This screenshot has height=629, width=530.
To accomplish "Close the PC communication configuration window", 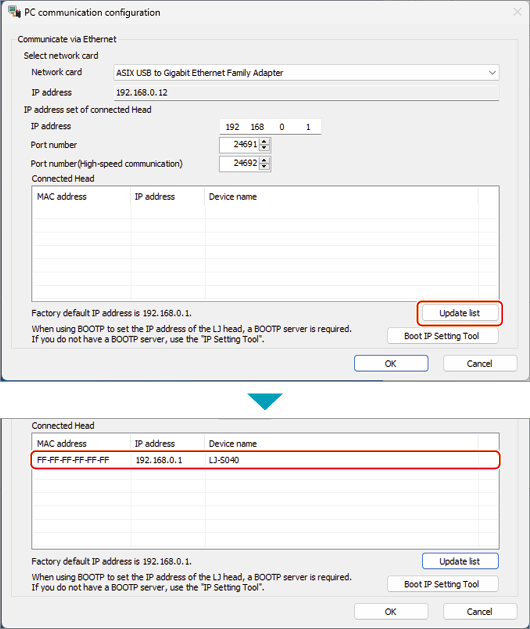I will tap(518, 12).
